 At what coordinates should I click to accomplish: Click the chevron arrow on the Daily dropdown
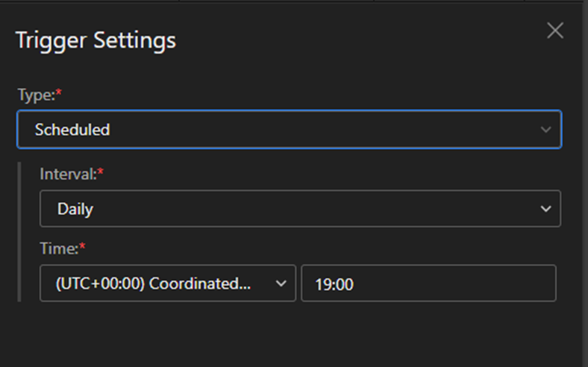click(x=545, y=209)
